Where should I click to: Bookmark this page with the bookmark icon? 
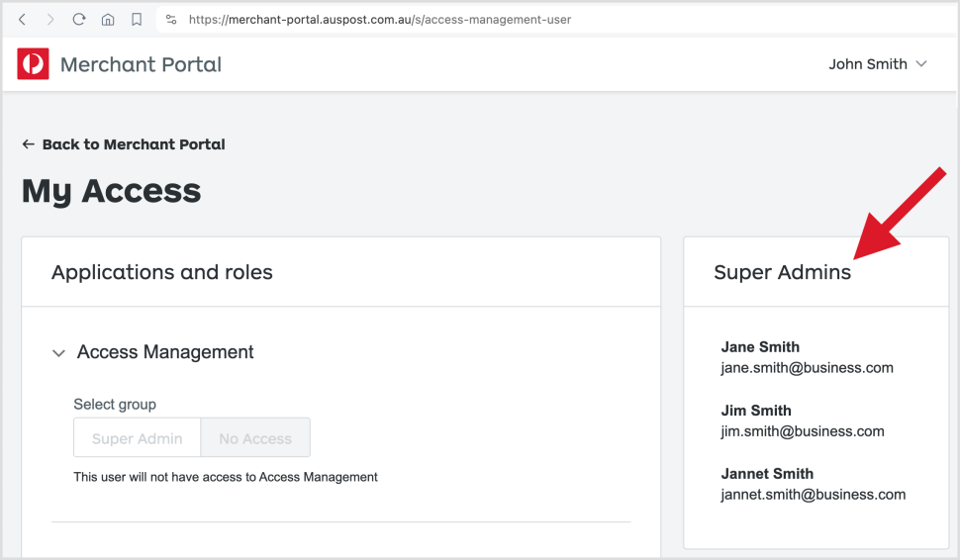pyautogui.click(x=137, y=20)
